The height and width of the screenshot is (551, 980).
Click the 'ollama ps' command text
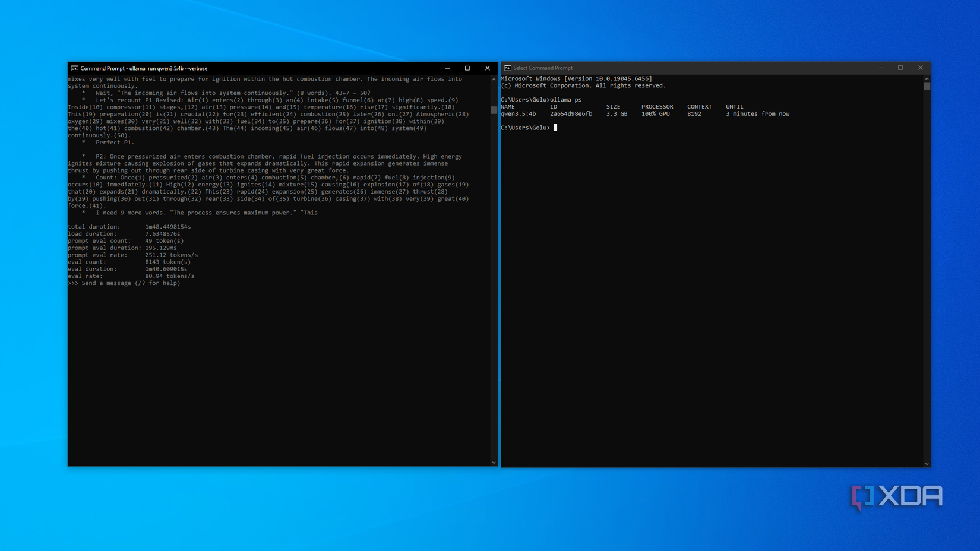click(x=566, y=100)
